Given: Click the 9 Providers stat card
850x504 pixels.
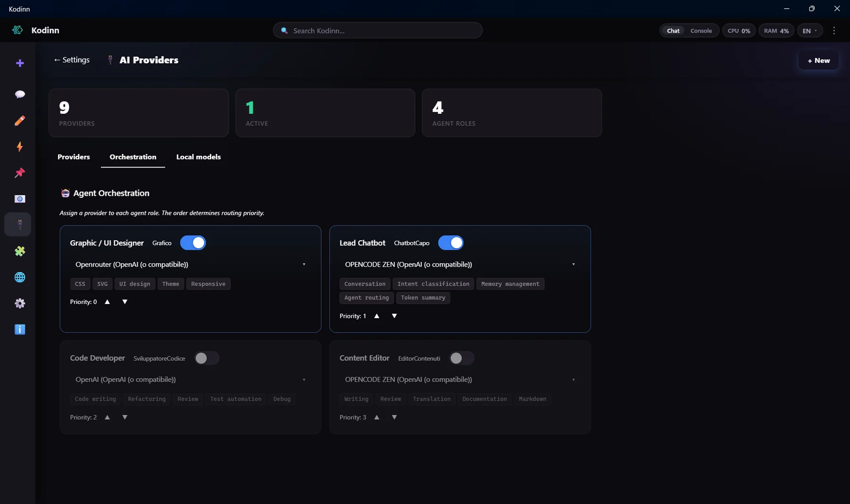Looking at the screenshot, I should 139,113.
